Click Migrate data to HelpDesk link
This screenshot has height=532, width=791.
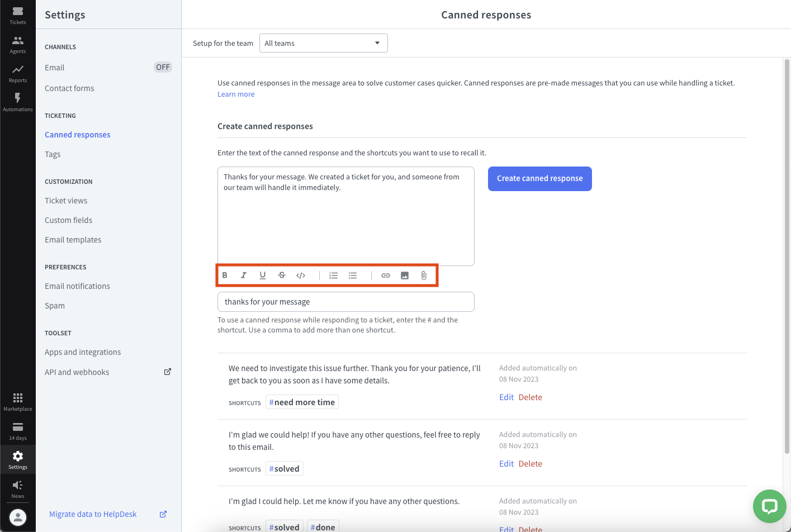click(x=93, y=514)
